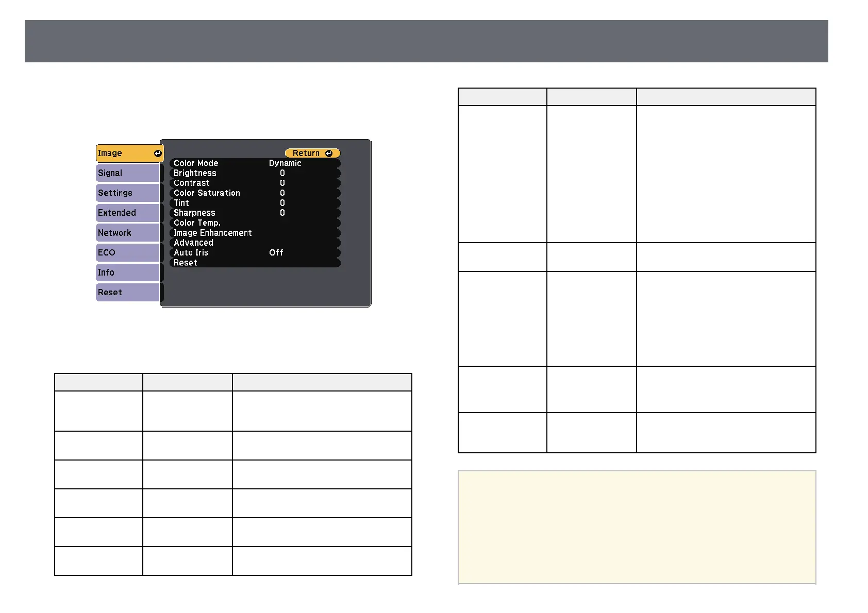Click the Contrast value 0
868x613 pixels.
click(282, 183)
